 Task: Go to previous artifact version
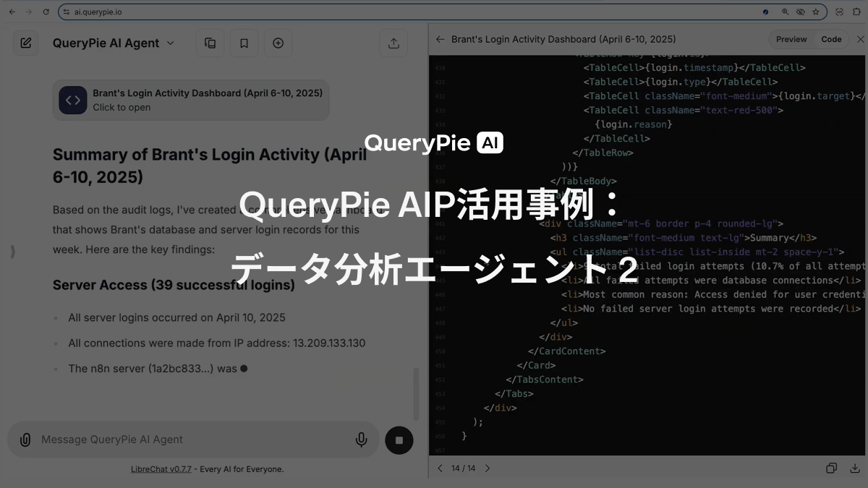point(440,468)
